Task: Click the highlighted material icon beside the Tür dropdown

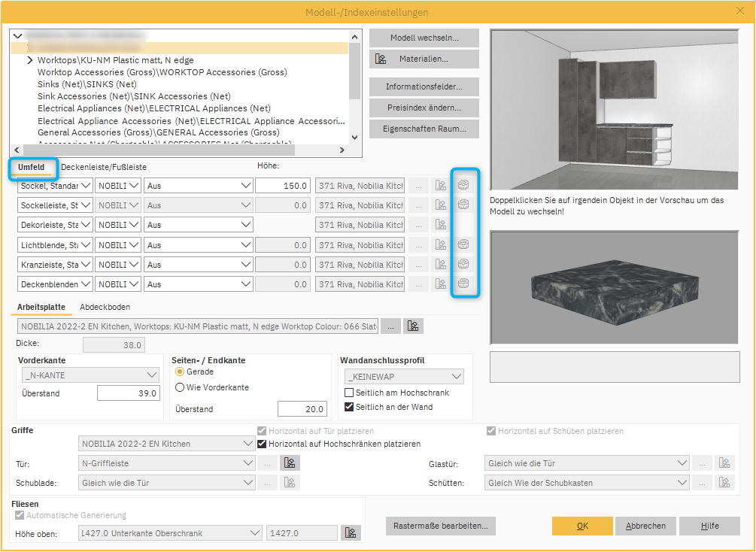Action: click(x=290, y=463)
